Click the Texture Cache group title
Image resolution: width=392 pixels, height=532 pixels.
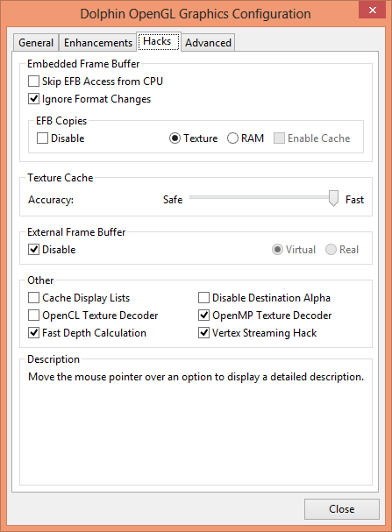[x=61, y=178]
